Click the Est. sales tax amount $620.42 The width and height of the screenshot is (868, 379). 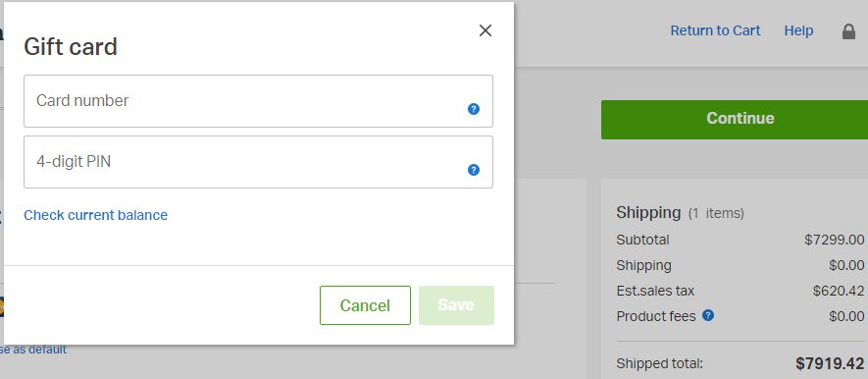839,291
